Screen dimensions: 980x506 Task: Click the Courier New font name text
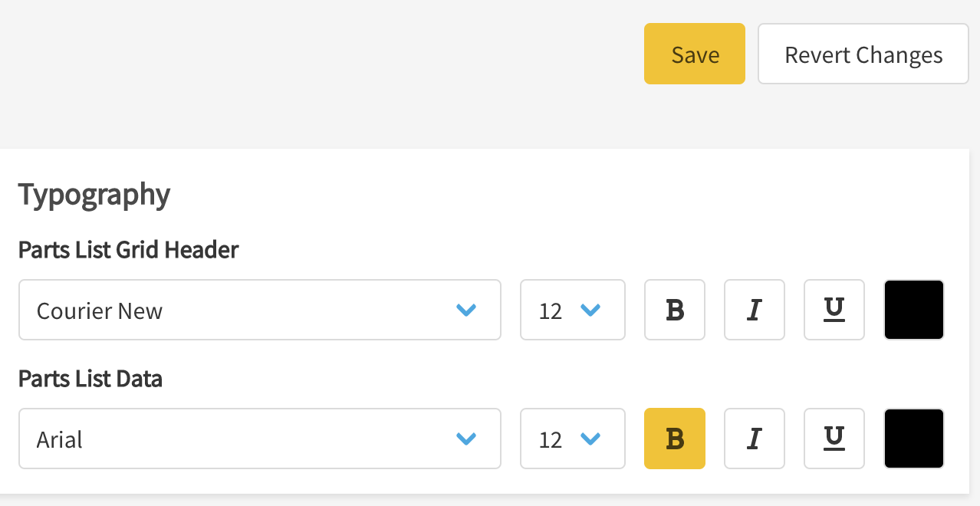pyautogui.click(x=100, y=311)
